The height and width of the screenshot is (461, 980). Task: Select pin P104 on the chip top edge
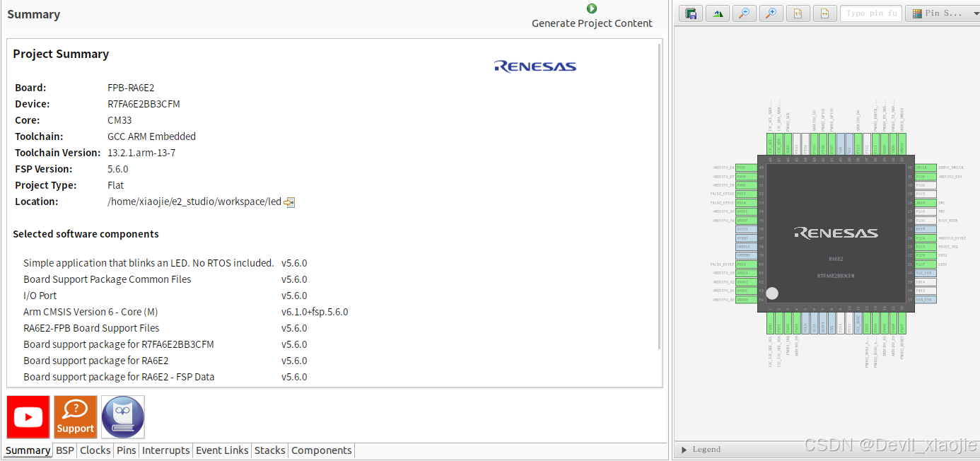805,144
